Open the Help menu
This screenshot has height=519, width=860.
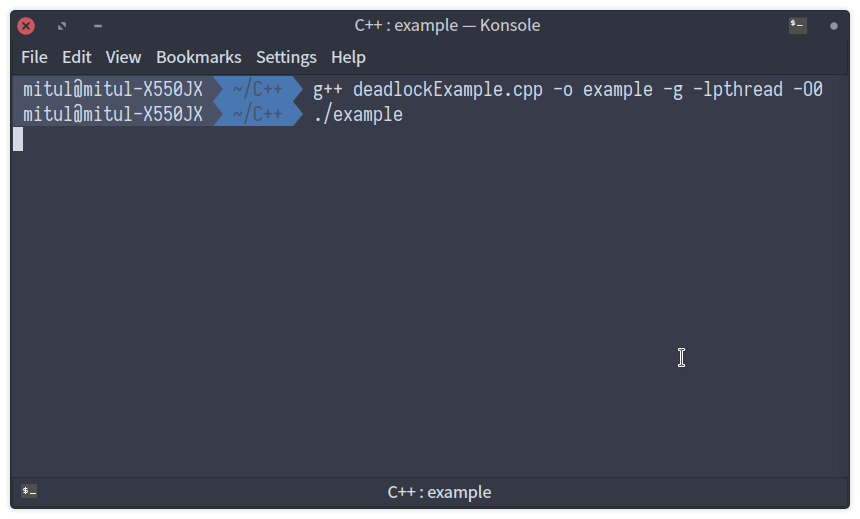tap(348, 57)
